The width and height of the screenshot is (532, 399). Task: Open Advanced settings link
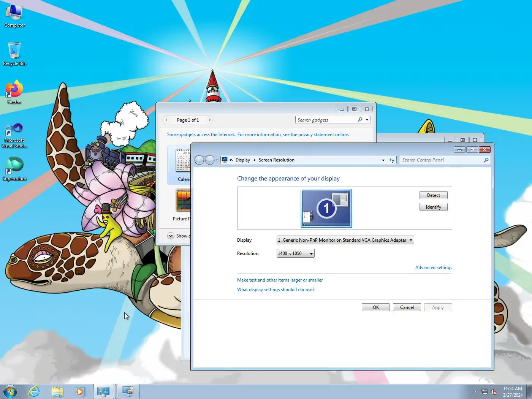434,268
